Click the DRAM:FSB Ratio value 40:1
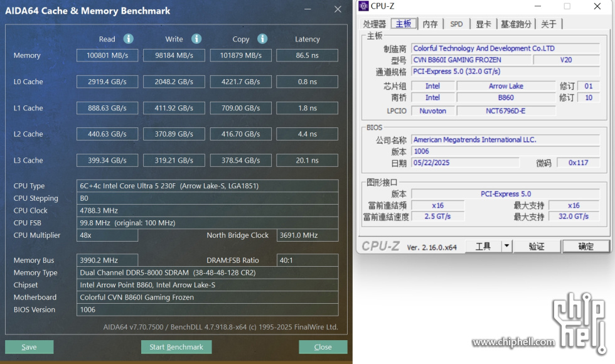Viewport: 615px width, 364px height. tap(307, 260)
